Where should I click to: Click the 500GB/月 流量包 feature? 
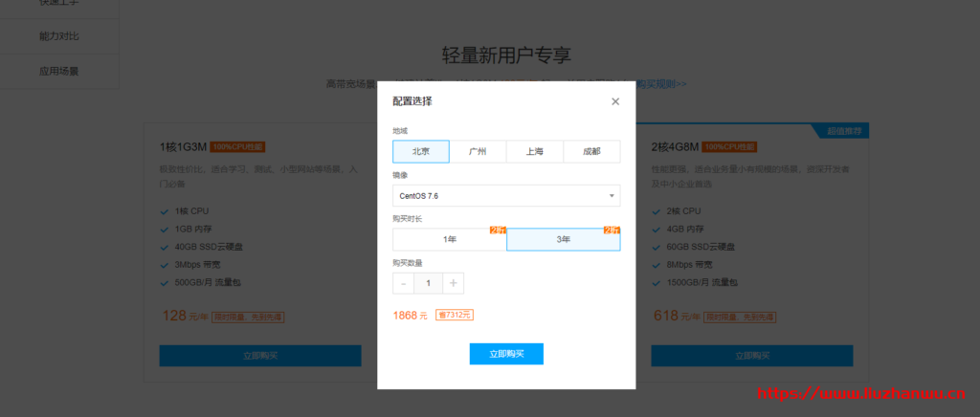(208, 282)
